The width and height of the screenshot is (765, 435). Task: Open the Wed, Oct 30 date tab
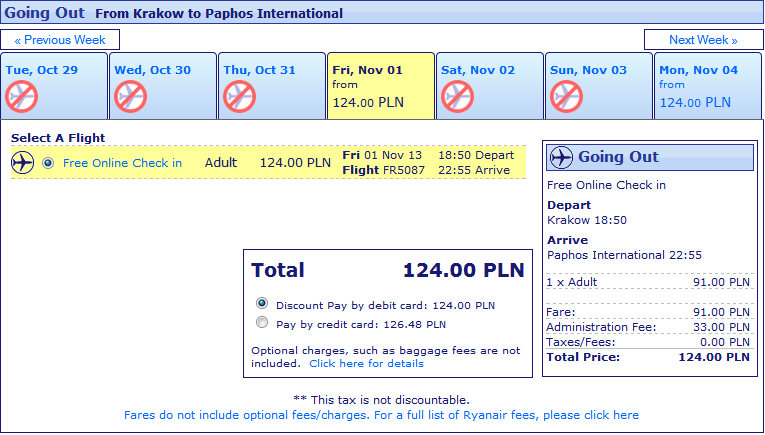tap(163, 86)
